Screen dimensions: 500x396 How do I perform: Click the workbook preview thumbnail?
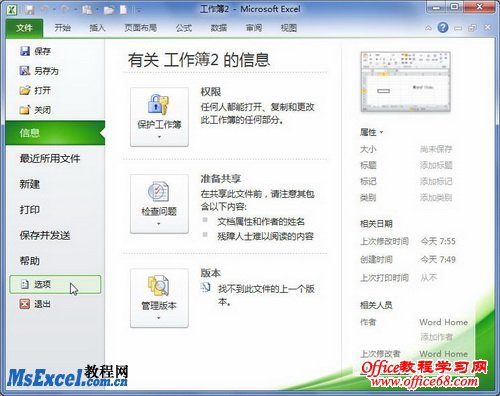pos(405,82)
